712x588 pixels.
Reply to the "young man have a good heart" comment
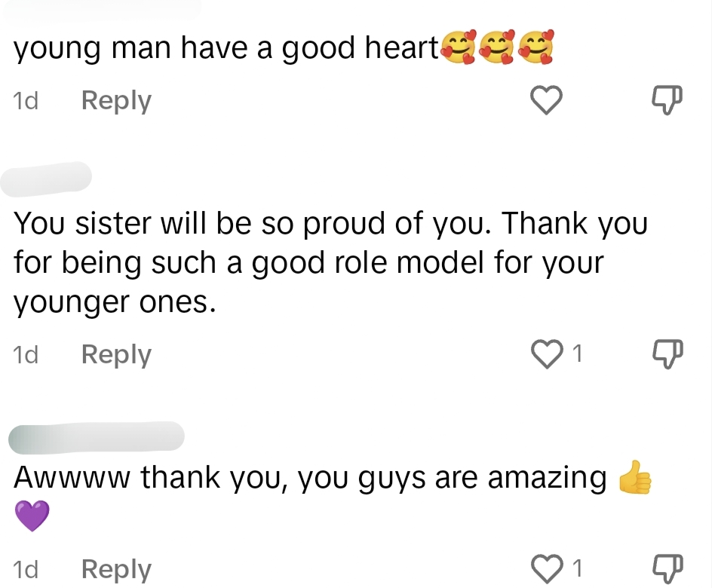pos(116,101)
